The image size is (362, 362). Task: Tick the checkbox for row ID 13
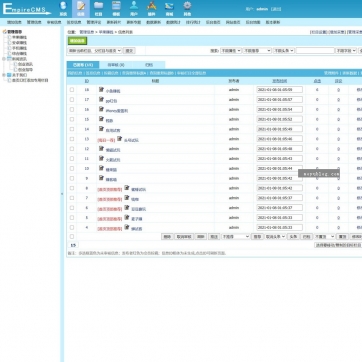[72, 139]
